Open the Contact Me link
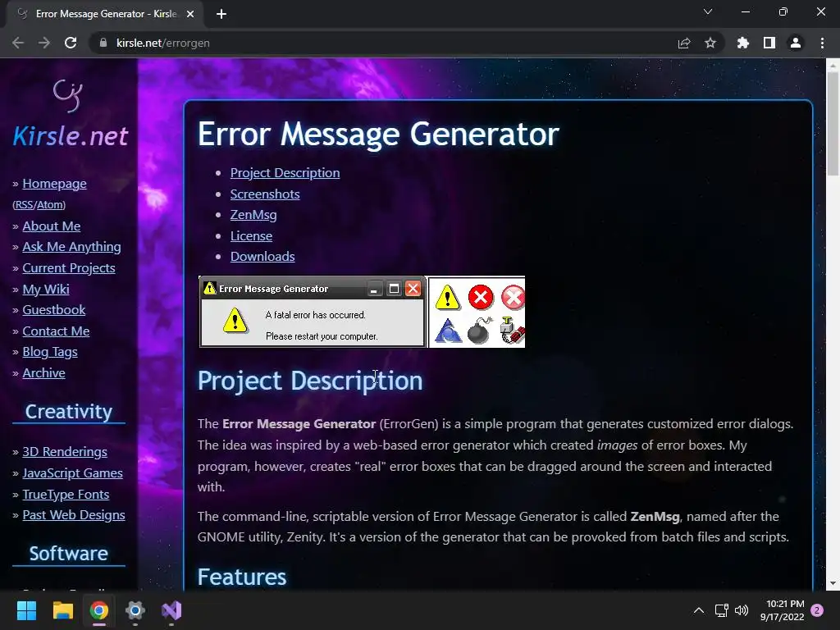The height and width of the screenshot is (630, 840). 56,331
